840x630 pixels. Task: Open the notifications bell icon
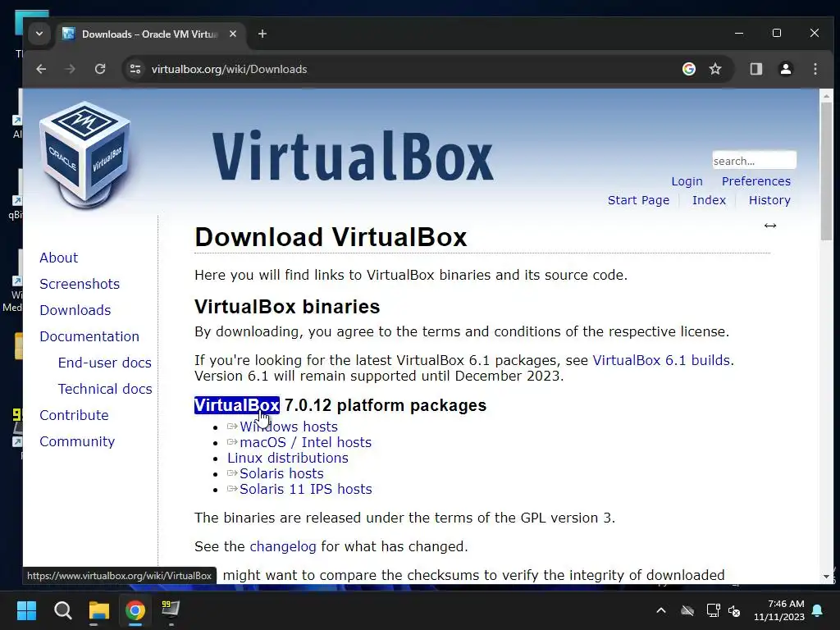pyautogui.click(x=818, y=610)
